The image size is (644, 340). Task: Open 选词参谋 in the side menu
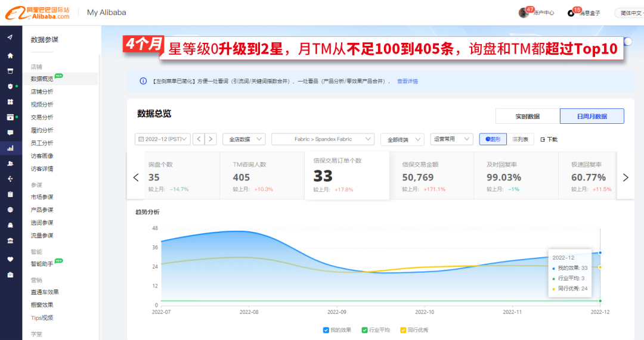pos(42,223)
